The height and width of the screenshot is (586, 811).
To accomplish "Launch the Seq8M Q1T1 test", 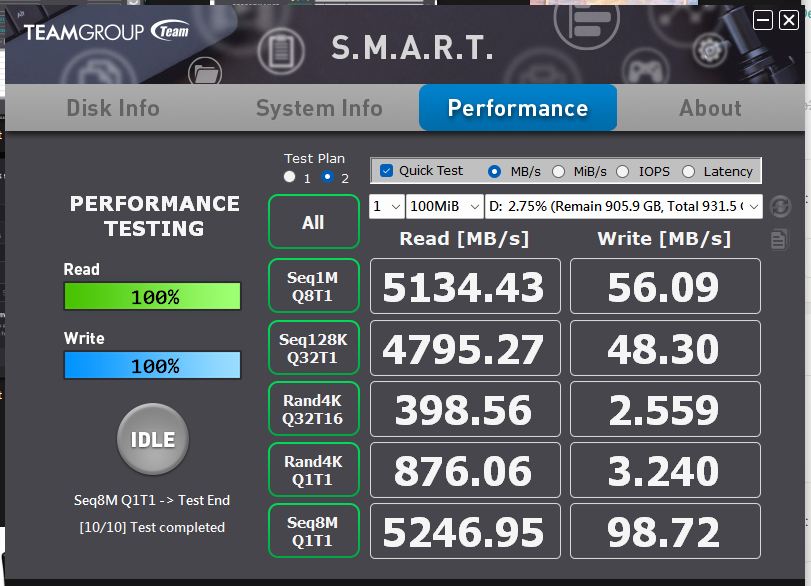I will pyautogui.click(x=314, y=531).
